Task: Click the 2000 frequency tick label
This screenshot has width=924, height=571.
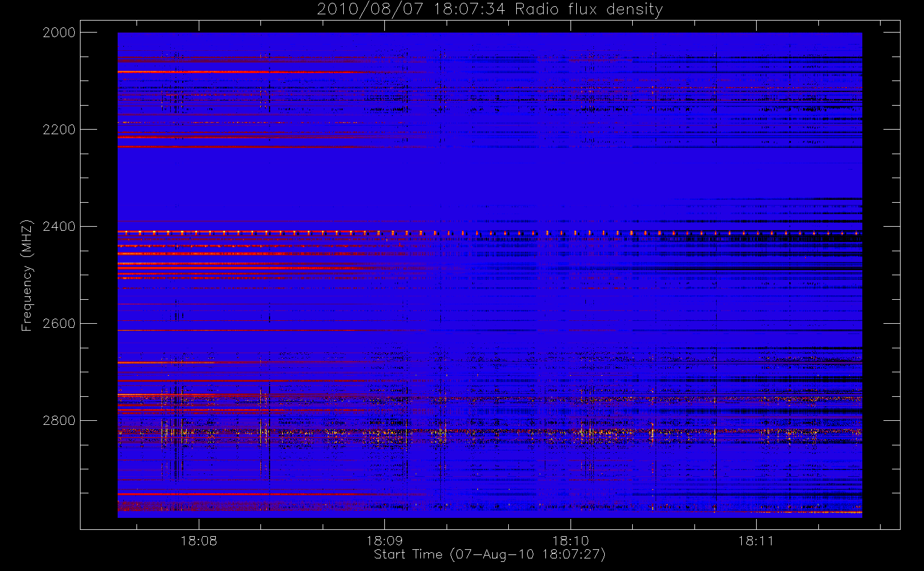Action: click(59, 33)
